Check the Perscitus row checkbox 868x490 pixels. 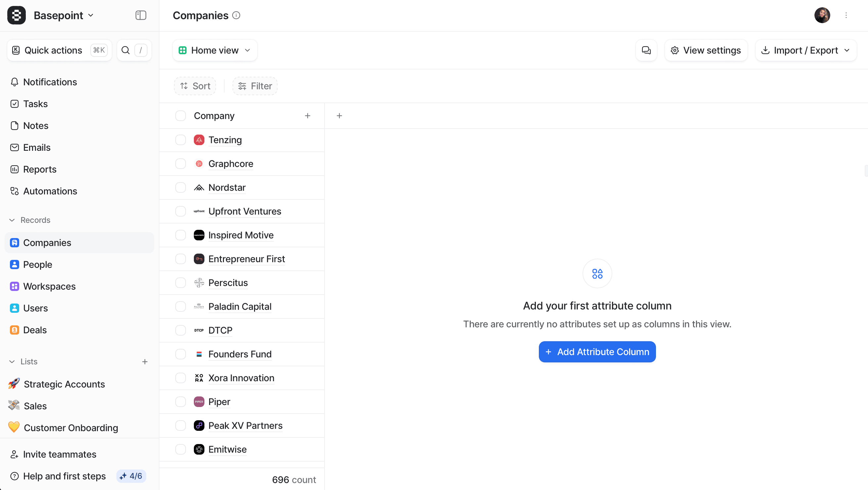coord(181,283)
